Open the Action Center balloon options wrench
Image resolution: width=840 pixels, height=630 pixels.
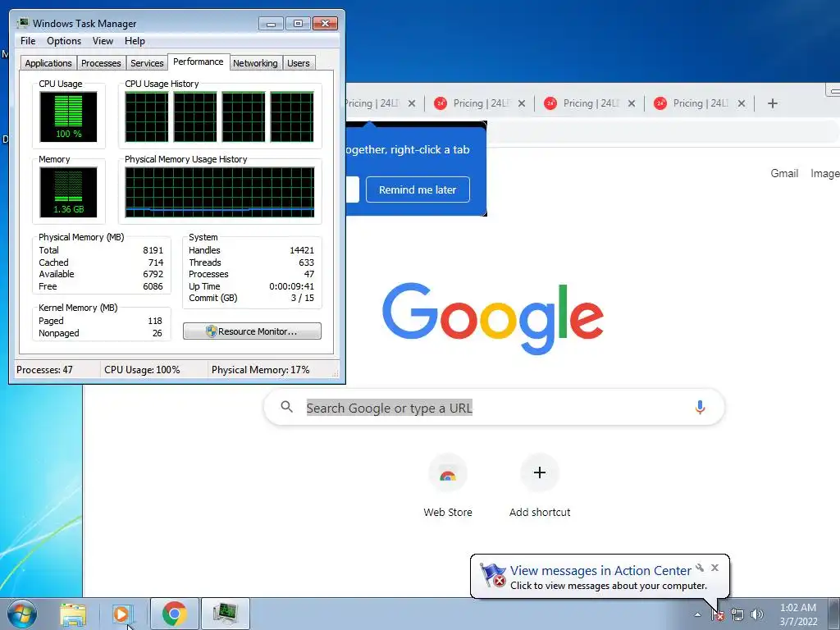point(700,568)
